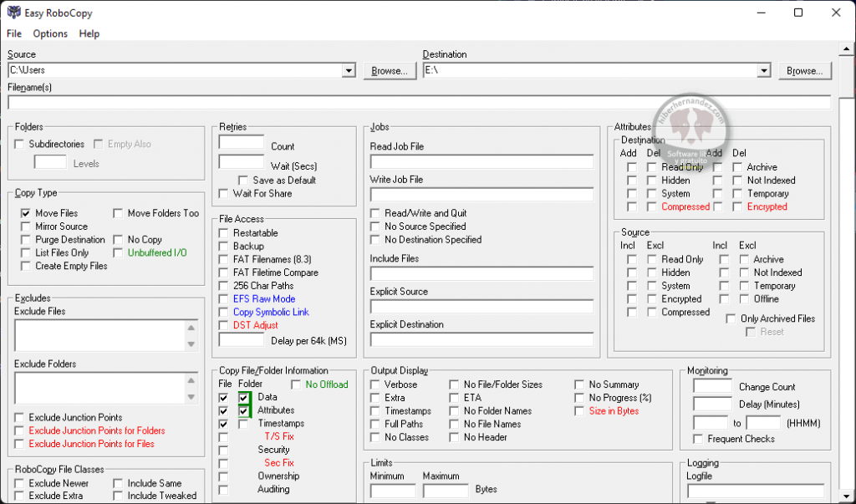
Task: Enable Wait For Share checkbox
Action: [x=223, y=194]
